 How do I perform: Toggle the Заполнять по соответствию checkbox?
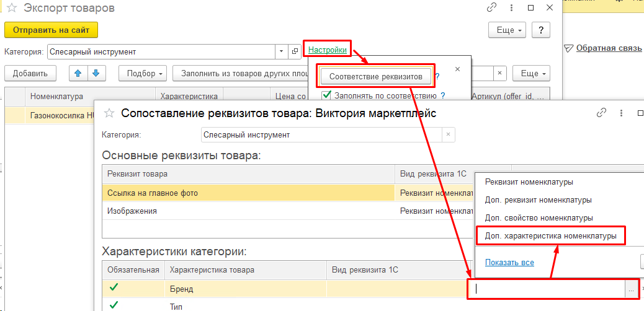[x=327, y=95]
